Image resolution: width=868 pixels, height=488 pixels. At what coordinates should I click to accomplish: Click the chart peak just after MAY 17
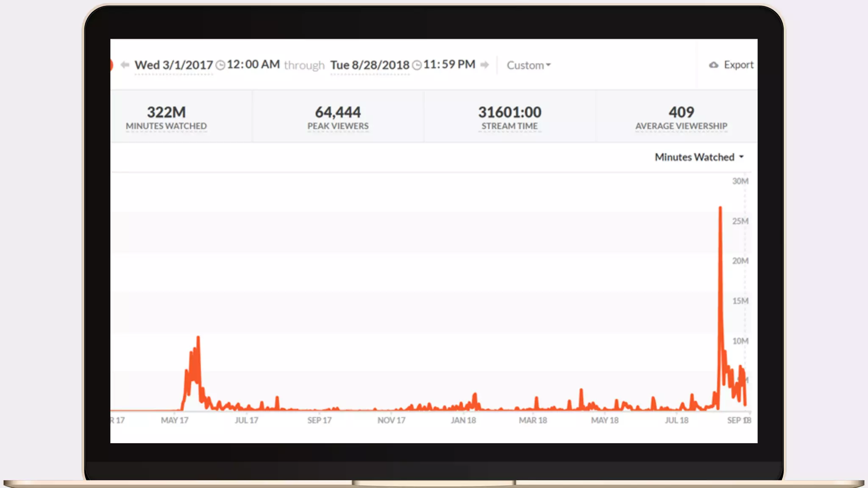198,338
